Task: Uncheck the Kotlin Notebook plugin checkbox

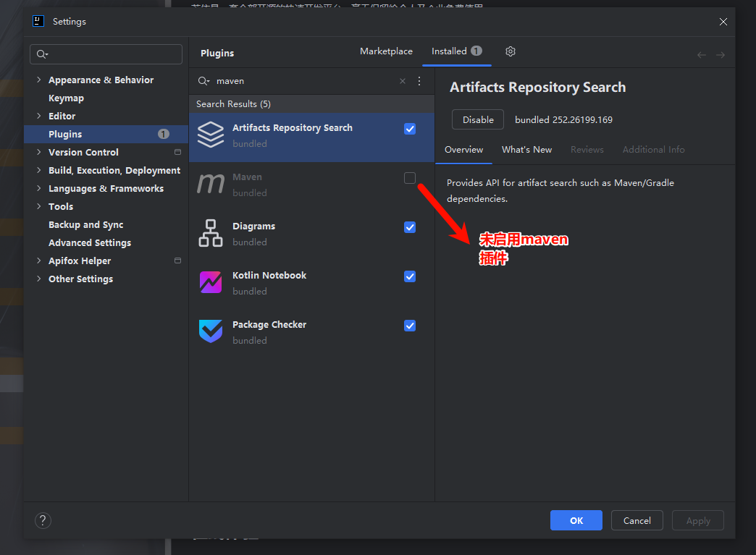Action: click(x=410, y=276)
